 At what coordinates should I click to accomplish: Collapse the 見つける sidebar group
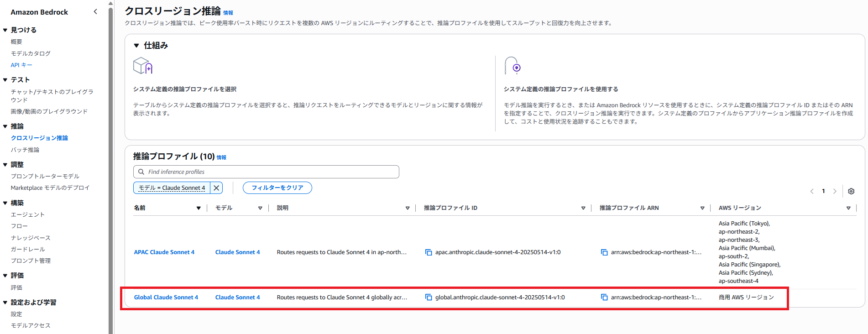click(5, 30)
